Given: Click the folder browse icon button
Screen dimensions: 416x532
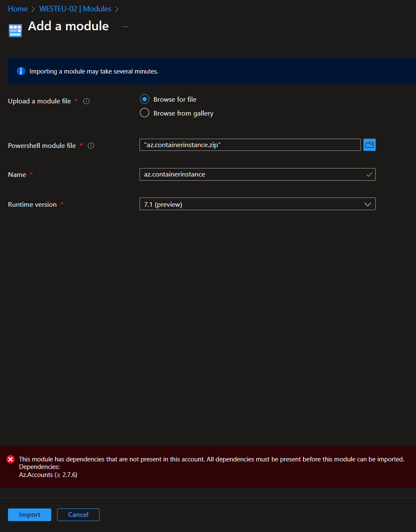Looking at the screenshot, I should (x=369, y=145).
